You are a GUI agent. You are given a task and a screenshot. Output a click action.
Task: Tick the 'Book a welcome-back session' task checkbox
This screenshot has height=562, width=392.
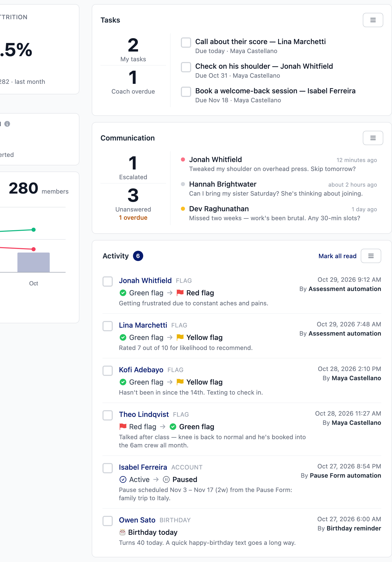point(186,92)
